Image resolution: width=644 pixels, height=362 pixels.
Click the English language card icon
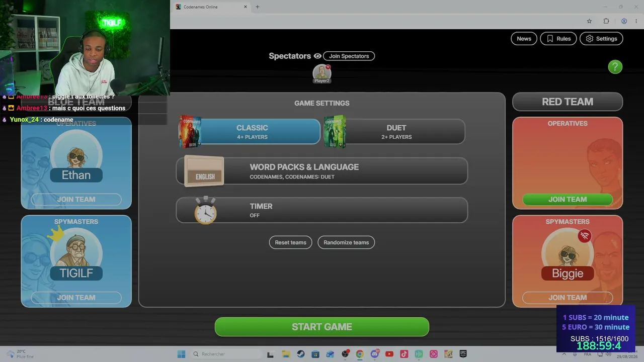(204, 171)
